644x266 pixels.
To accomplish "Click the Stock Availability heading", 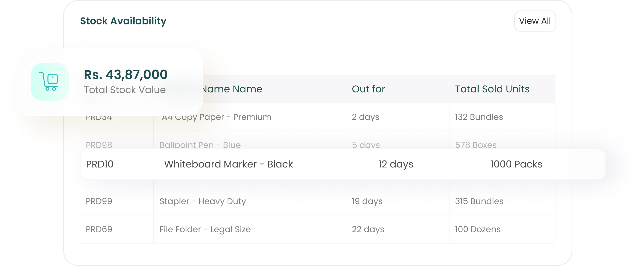I will click(x=123, y=21).
